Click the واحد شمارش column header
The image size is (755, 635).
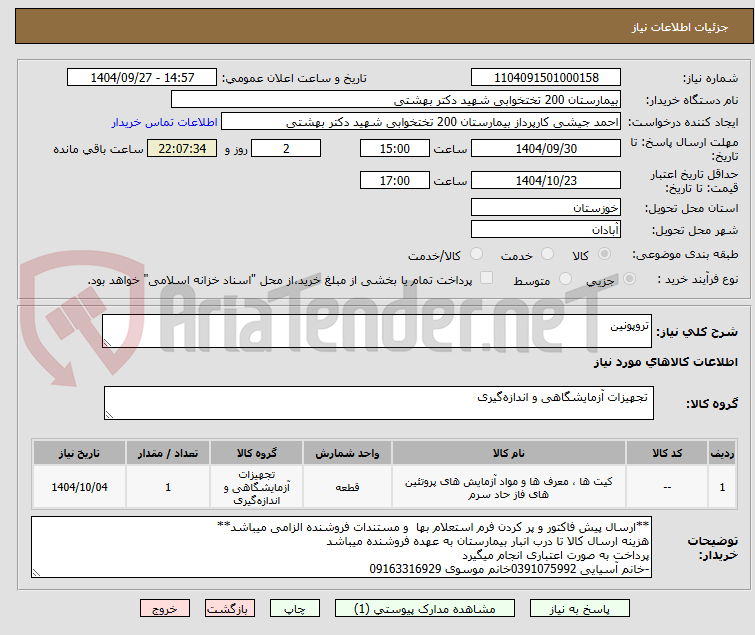click(x=347, y=453)
